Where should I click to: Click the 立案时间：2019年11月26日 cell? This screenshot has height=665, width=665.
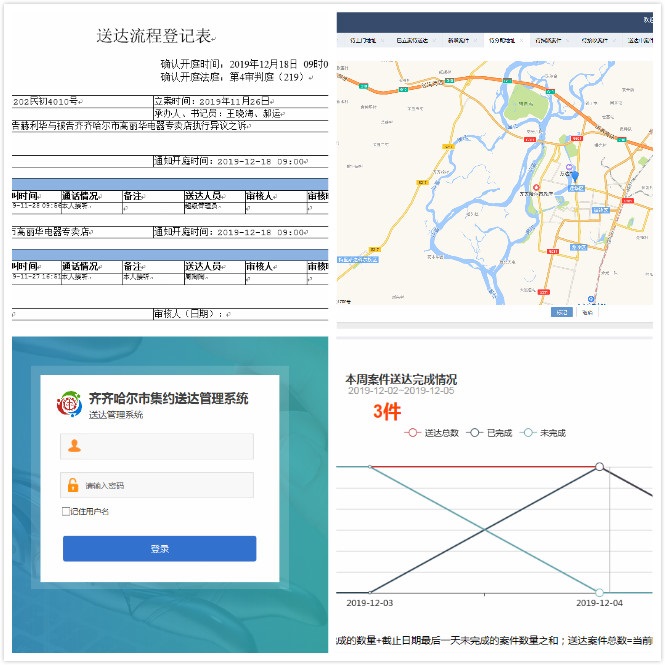click(240, 101)
